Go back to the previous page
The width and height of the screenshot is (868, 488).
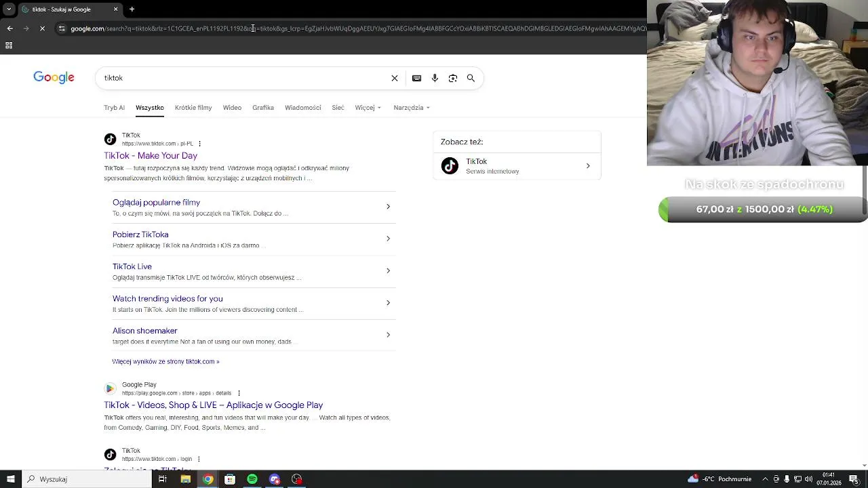[x=9, y=28]
